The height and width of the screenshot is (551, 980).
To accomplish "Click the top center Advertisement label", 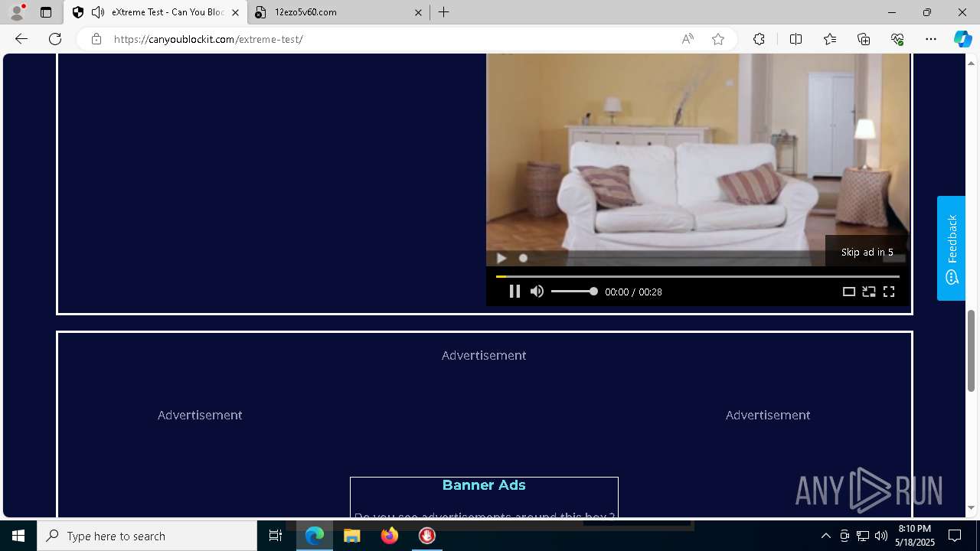I will click(484, 355).
